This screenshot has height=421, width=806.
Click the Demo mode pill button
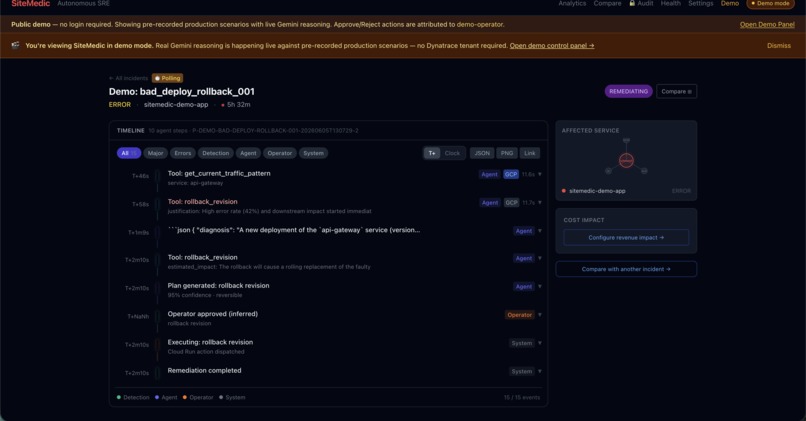coord(770,3)
